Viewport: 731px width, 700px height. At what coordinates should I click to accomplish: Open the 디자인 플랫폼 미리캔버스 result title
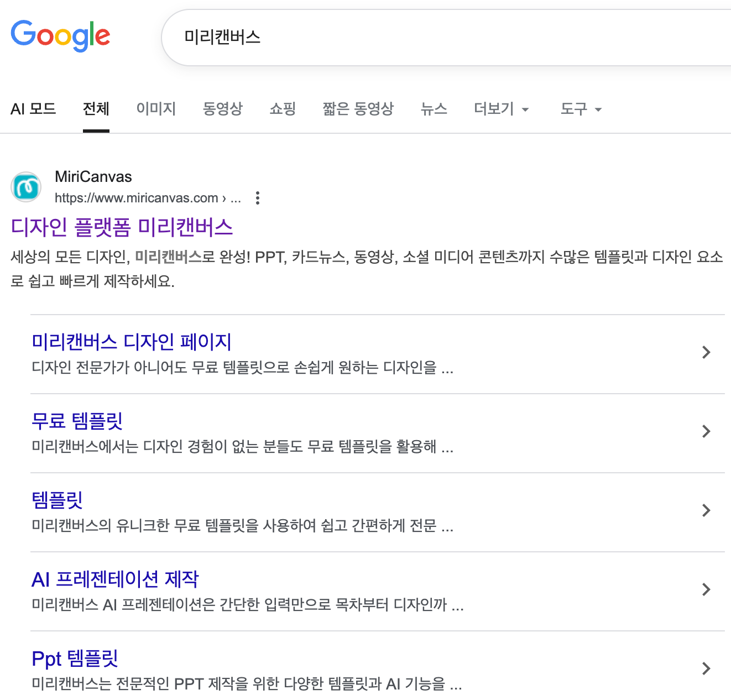pyautogui.click(x=122, y=227)
